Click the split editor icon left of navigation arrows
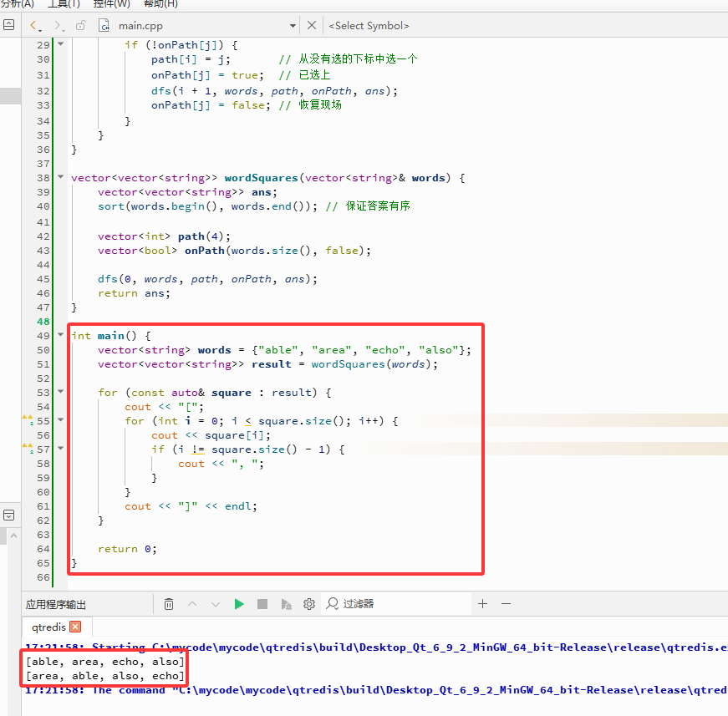The width and height of the screenshot is (728, 716). tap(9, 25)
